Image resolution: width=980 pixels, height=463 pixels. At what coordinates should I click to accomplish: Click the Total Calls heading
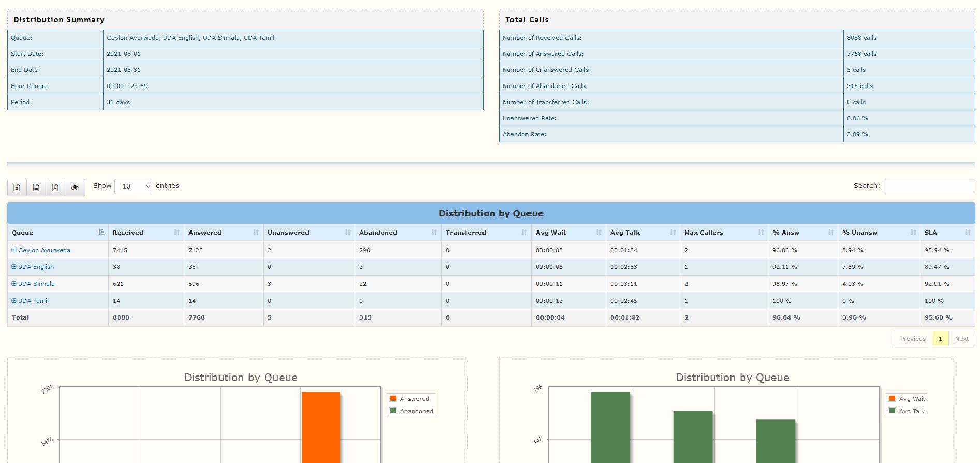tap(527, 20)
